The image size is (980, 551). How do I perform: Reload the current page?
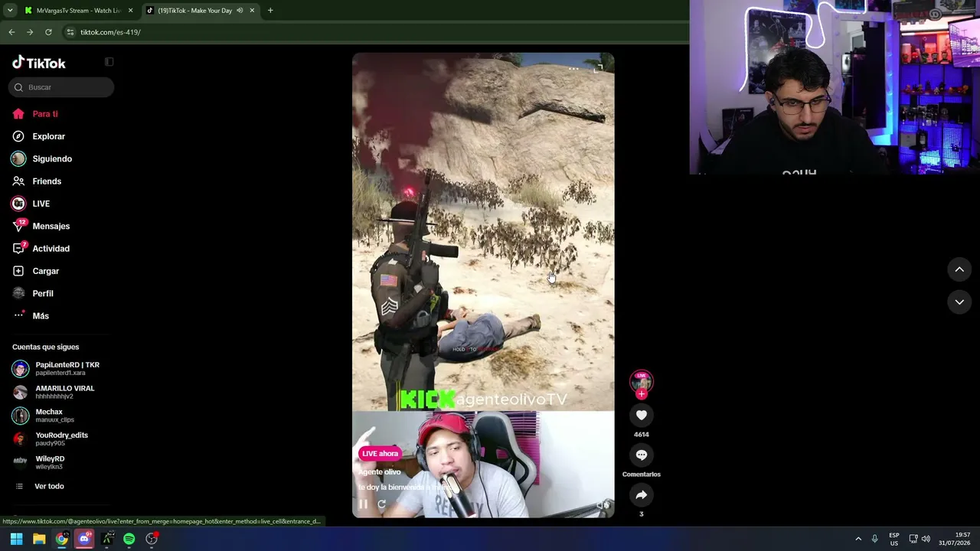[48, 32]
